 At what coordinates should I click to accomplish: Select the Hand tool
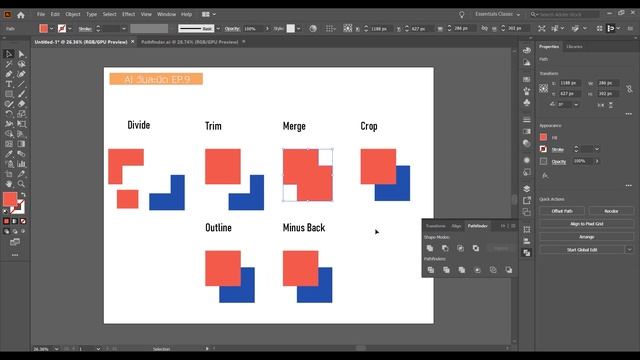[9, 184]
